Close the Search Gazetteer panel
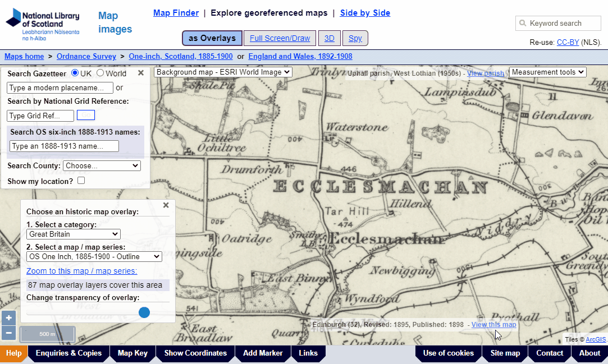This screenshot has height=364, width=608. [x=141, y=73]
